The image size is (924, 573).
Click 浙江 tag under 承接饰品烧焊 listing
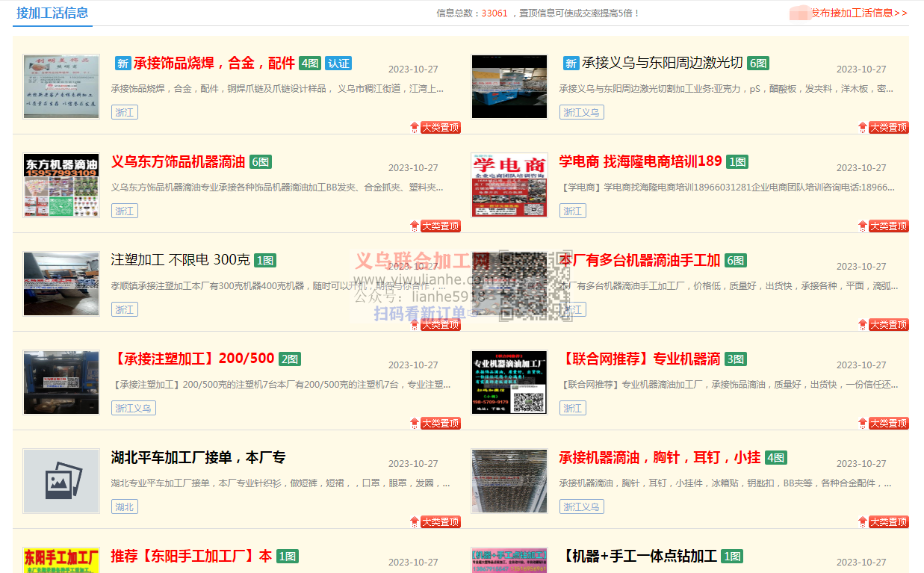click(x=125, y=113)
